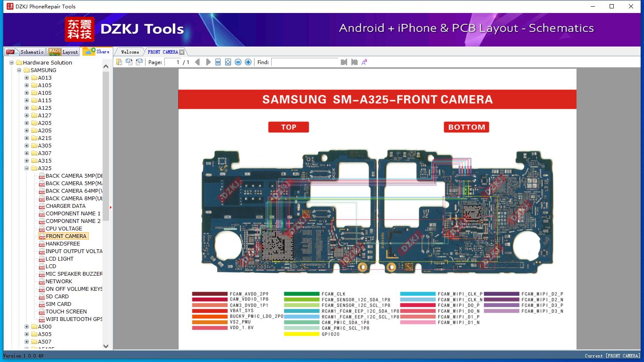Click the find previous icon

tap(344, 62)
